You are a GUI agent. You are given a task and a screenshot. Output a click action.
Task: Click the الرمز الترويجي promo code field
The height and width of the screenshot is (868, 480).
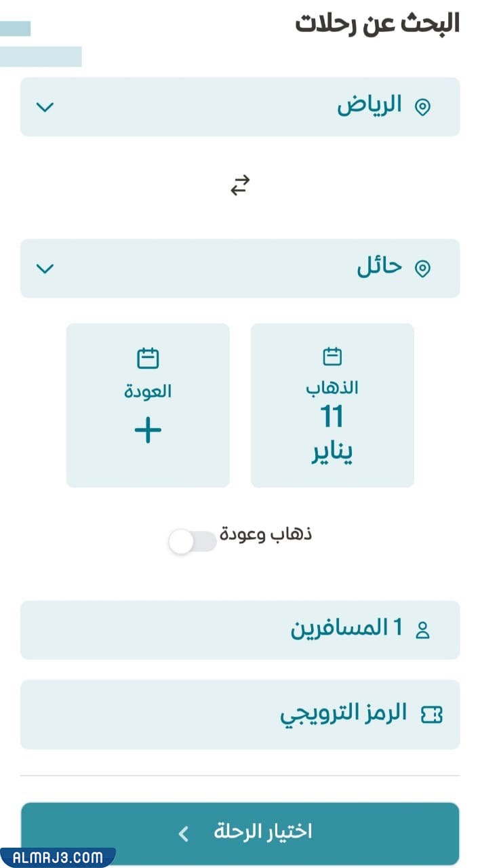coord(239,713)
